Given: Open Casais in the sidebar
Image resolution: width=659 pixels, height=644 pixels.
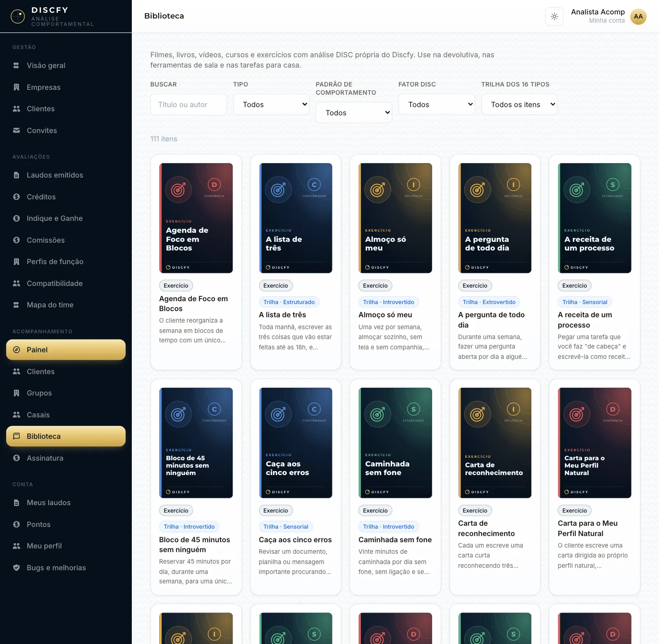Looking at the screenshot, I should click(x=66, y=415).
